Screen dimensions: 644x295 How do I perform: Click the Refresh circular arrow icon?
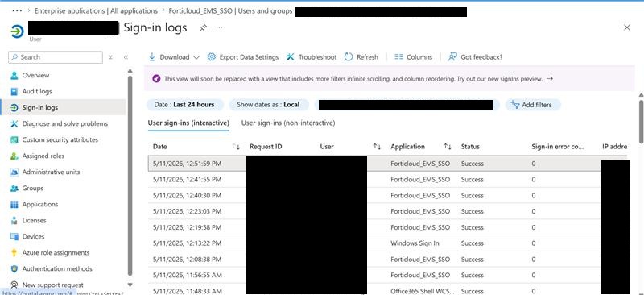pyautogui.click(x=349, y=57)
